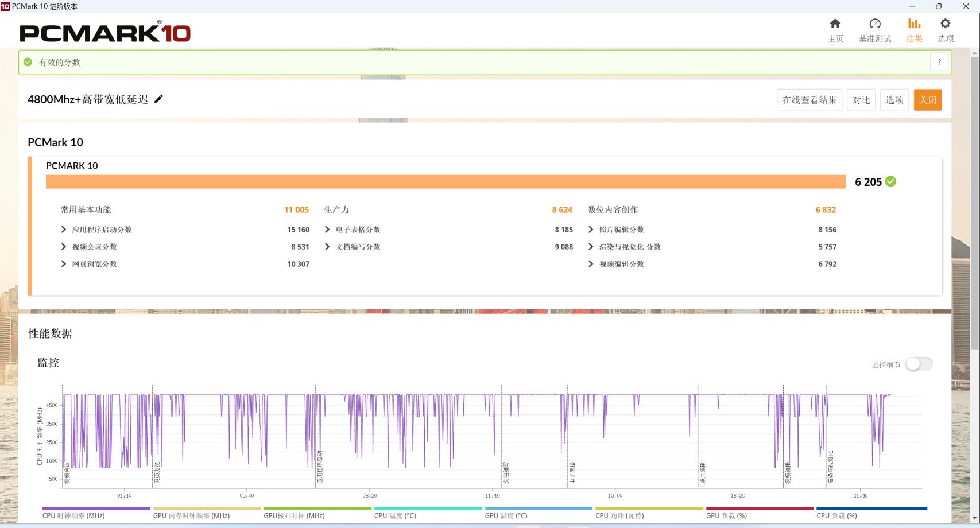Click the green check next to score 6 205

[890, 181]
